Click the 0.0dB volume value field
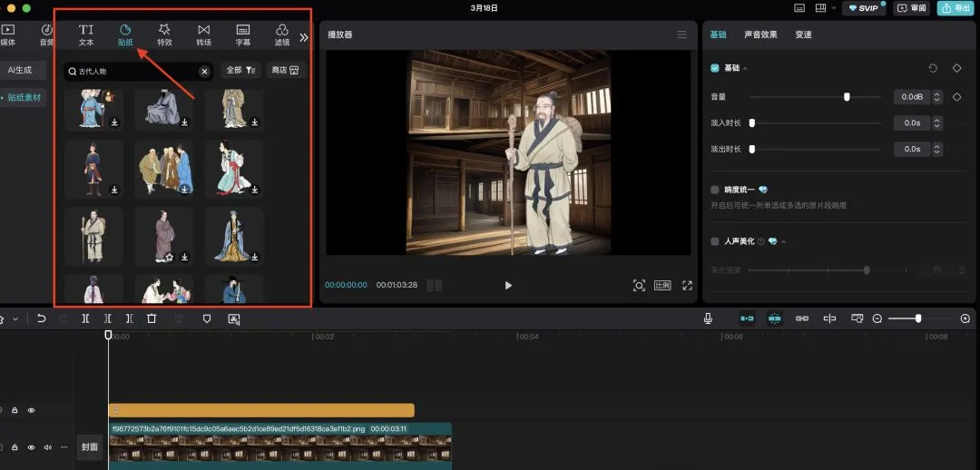 (x=911, y=97)
